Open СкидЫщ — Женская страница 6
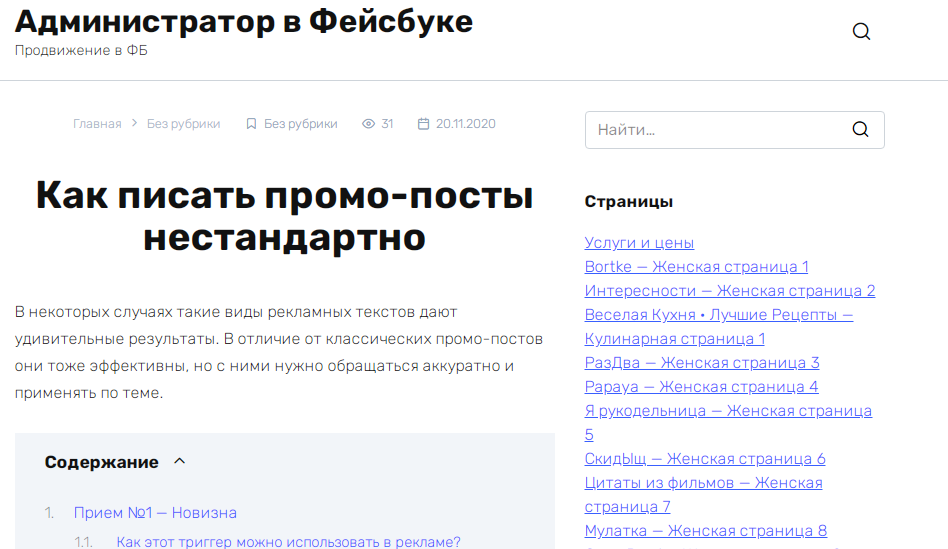The width and height of the screenshot is (948, 549). pos(705,459)
